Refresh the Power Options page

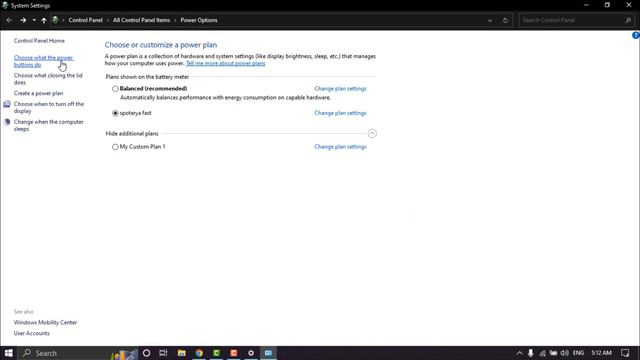pyautogui.click(x=505, y=20)
